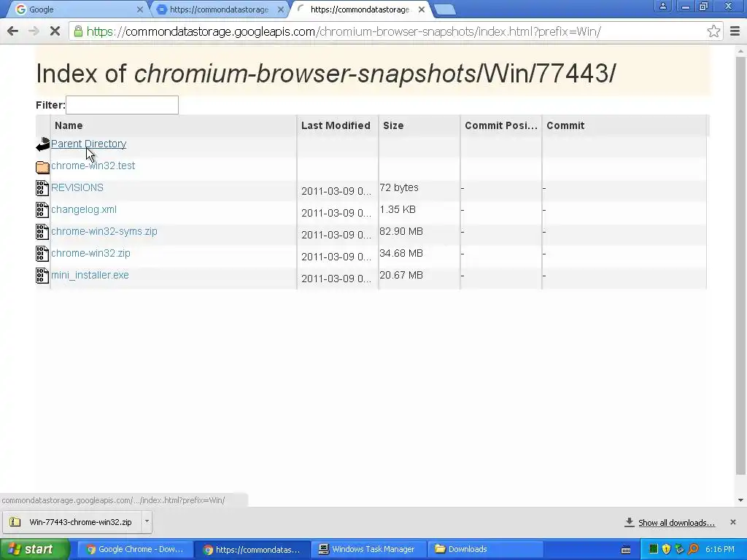Click the page vertical scrollbar thumb
The image size is (747, 560).
(x=740, y=265)
